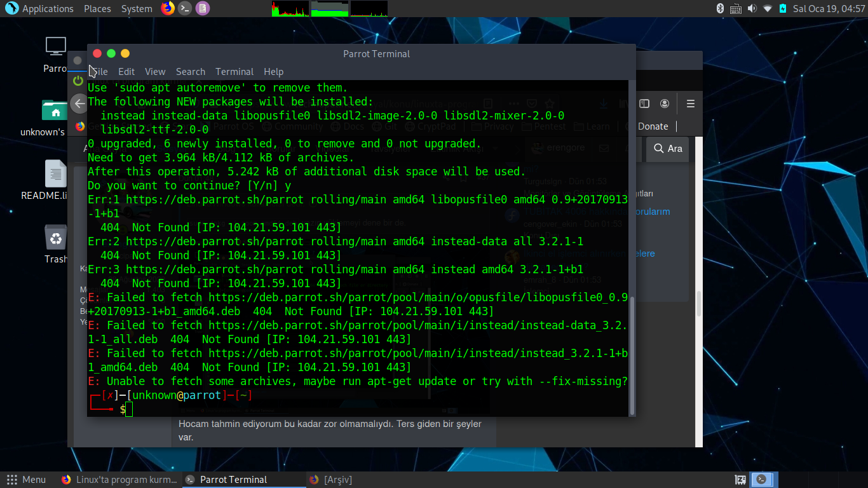
Task: Click the yellow window button on Parrot Terminal
Action: tap(125, 54)
